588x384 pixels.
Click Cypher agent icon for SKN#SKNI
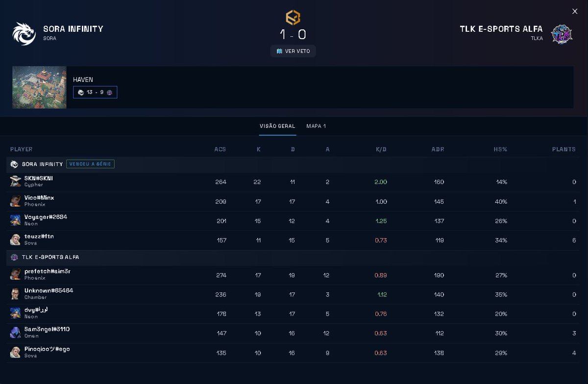tap(16, 182)
